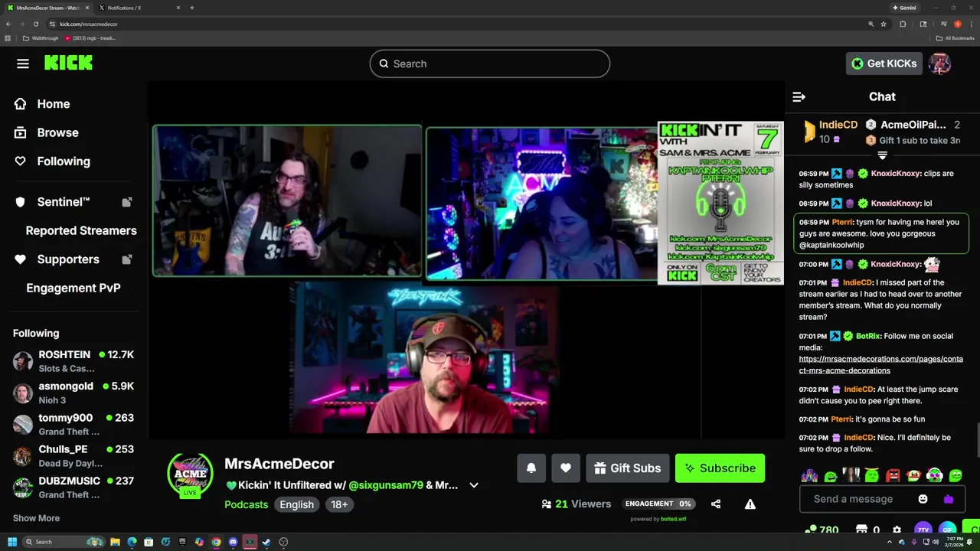The image size is (980, 551).
Task: Select the English language tag
Action: point(296,504)
